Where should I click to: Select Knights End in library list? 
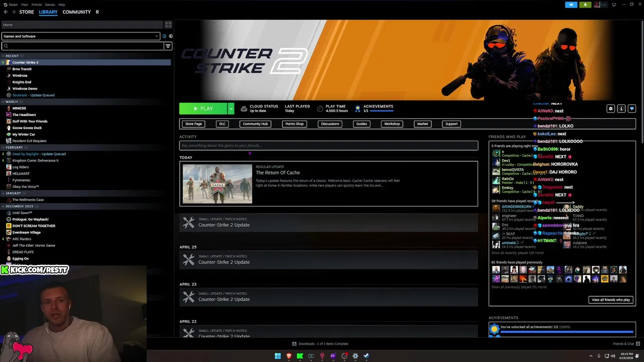click(22, 82)
